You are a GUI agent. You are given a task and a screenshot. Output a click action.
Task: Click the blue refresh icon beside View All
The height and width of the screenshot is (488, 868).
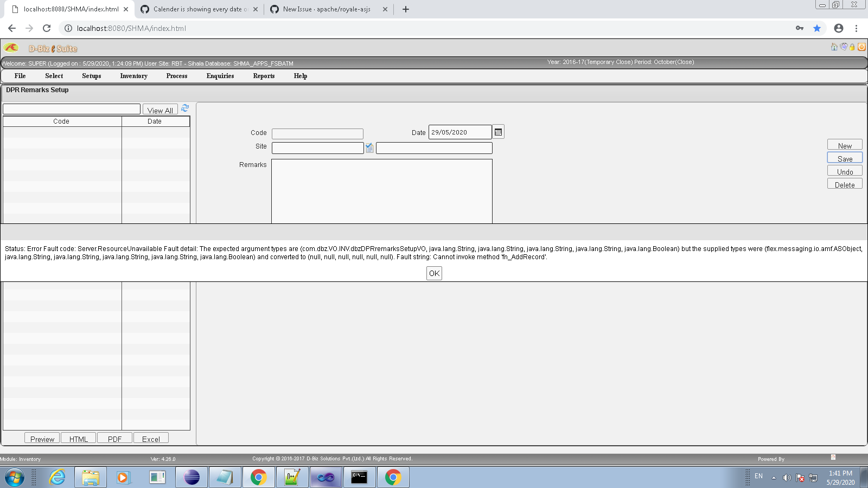coord(185,108)
